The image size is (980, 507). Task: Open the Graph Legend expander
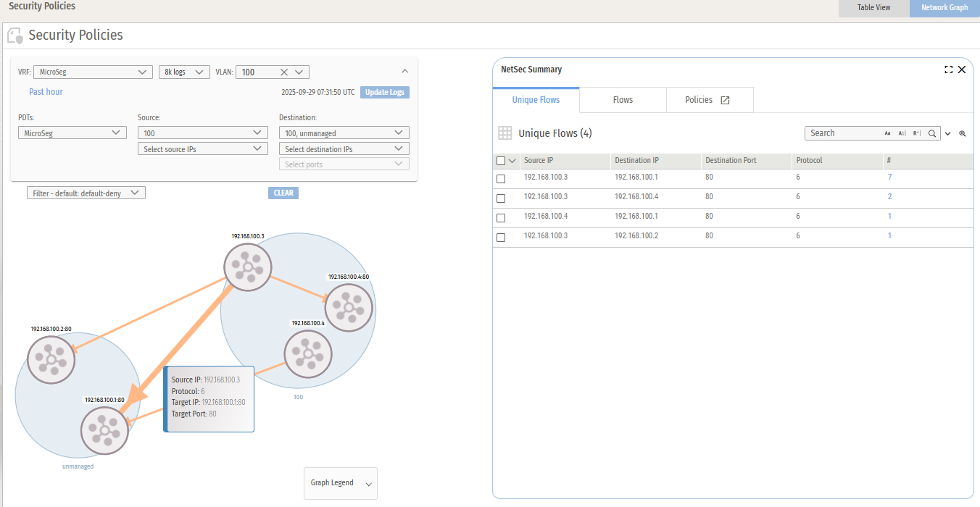tap(341, 483)
